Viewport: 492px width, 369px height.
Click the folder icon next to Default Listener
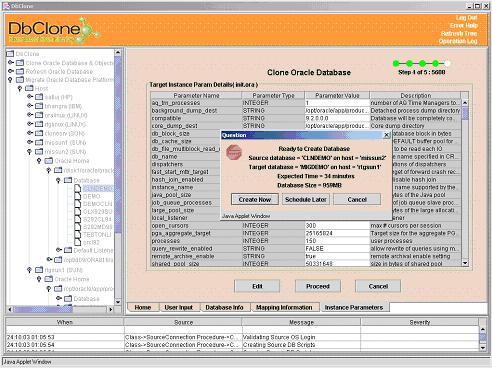tap(68, 250)
